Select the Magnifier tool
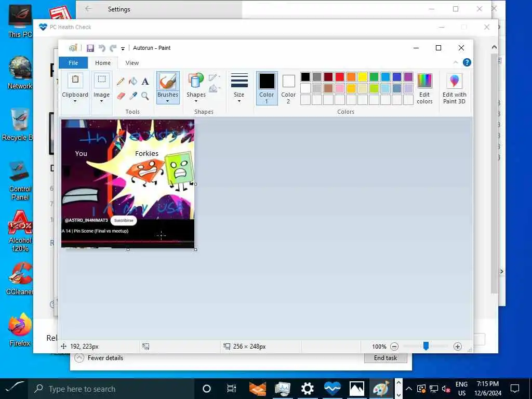Image resolution: width=532 pixels, height=399 pixels. [x=145, y=96]
